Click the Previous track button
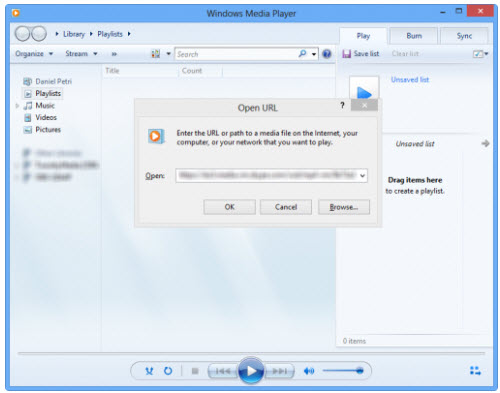 click(223, 371)
